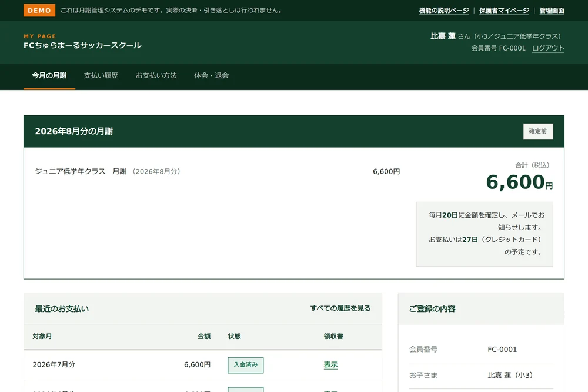Click the 金額 column header
This screenshot has height=392, width=588.
pyautogui.click(x=204, y=337)
